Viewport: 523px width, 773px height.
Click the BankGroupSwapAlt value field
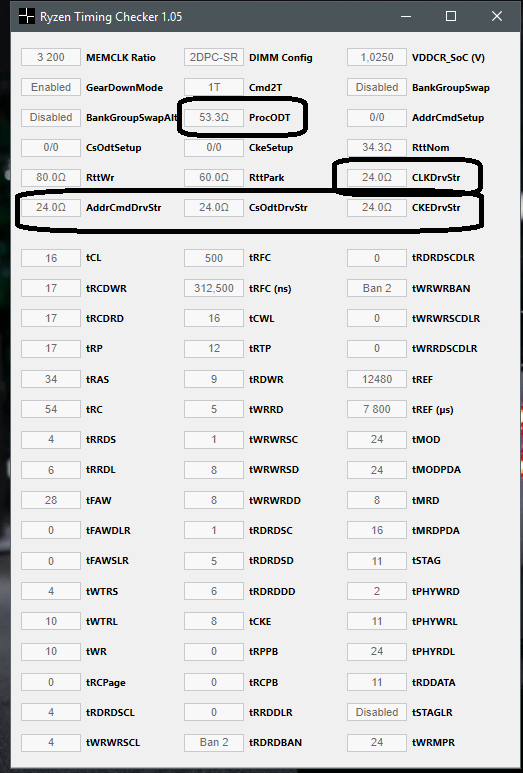point(51,117)
